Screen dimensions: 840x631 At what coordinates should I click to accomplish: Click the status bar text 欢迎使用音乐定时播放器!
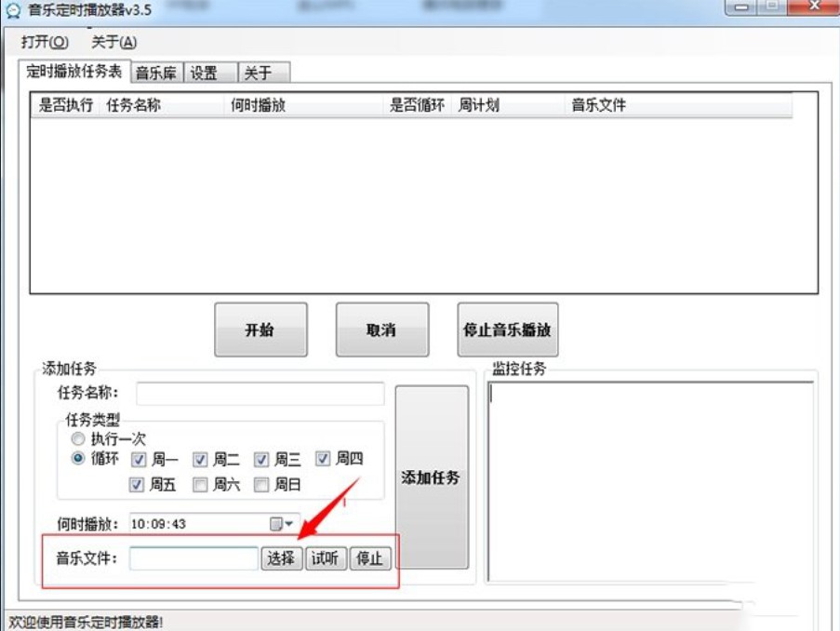click(86, 622)
